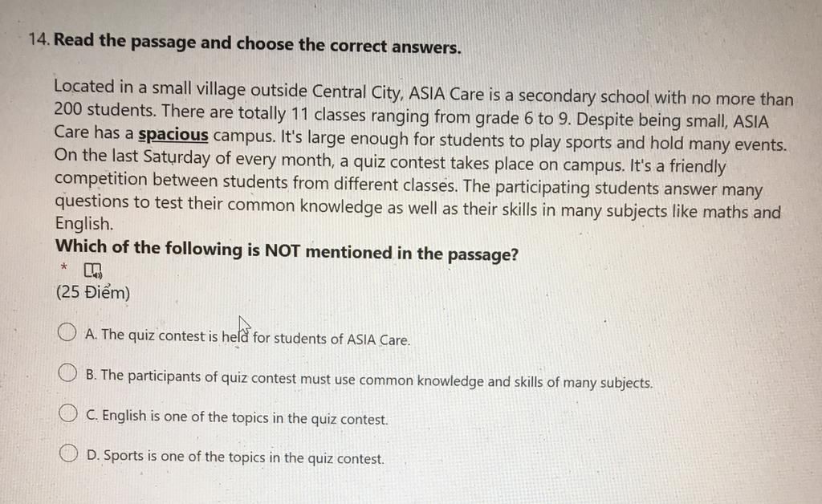822x504 pixels.
Task: Click answer text about quiz held for students
Action: 247,337
